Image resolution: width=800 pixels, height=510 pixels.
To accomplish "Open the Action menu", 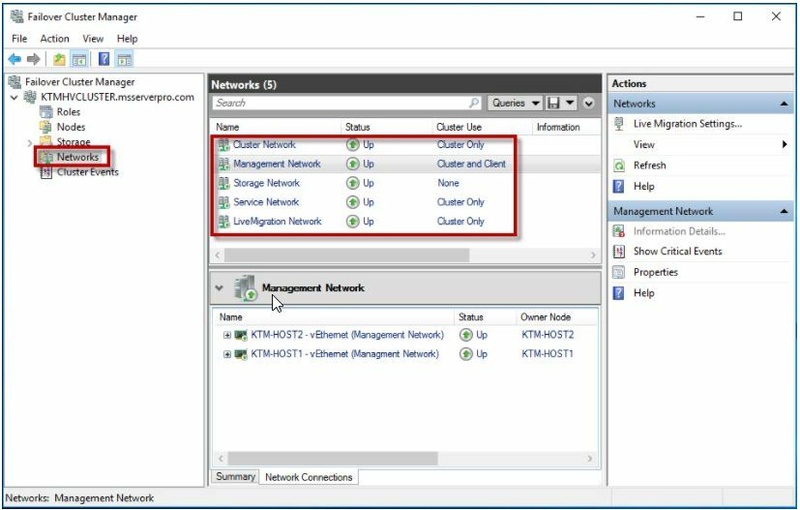I will point(55,39).
